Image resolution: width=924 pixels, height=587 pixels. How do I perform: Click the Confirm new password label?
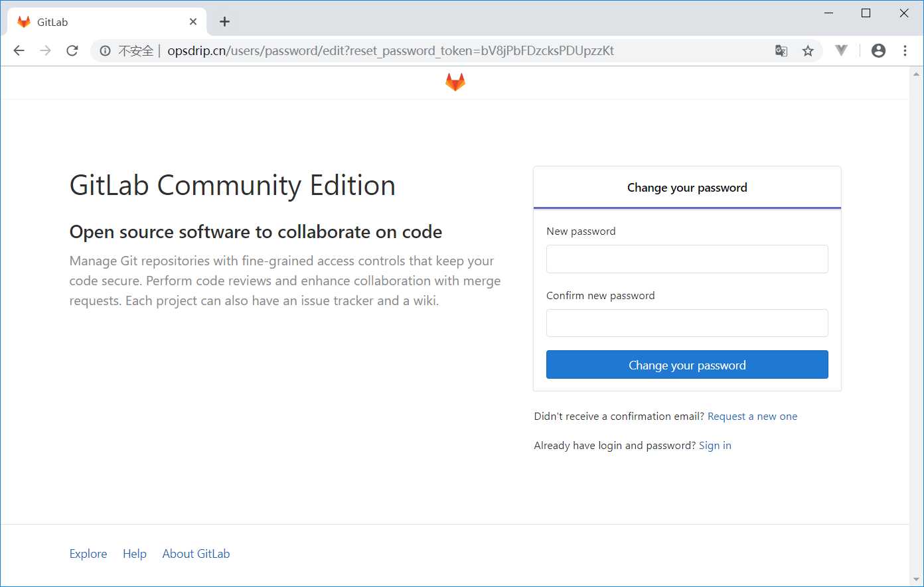pos(601,296)
